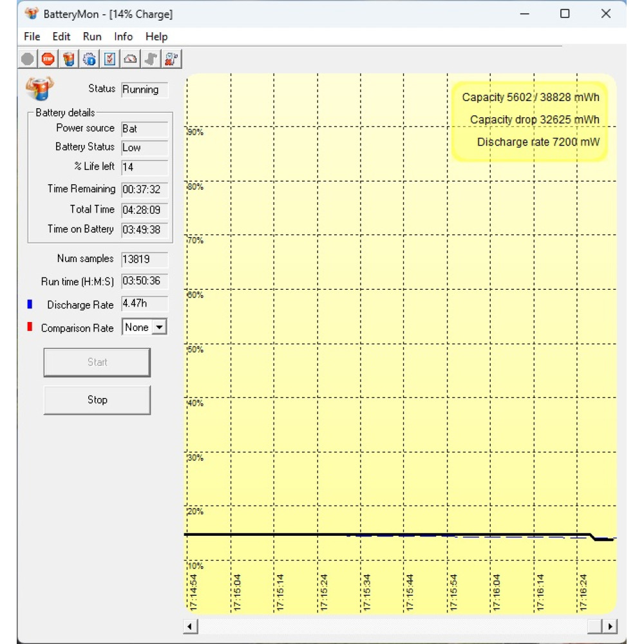Open the Comparison Rate dropdown
644x644 pixels.
[159, 327]
